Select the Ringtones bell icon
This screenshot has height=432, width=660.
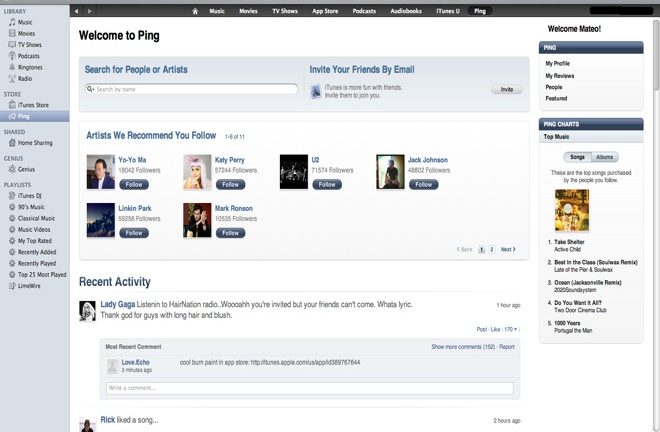[12, 67]
